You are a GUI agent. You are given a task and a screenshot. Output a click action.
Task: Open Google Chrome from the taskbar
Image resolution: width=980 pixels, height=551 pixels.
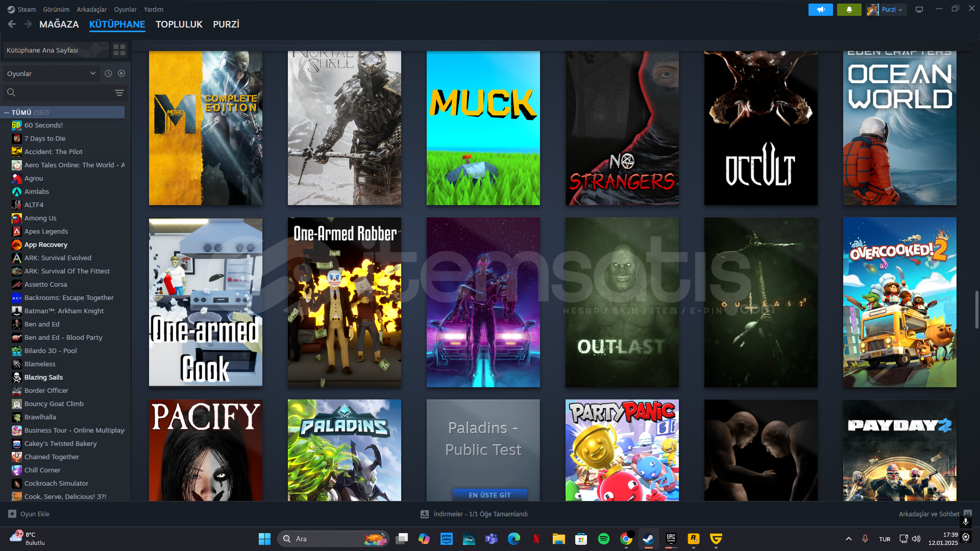[x=626, y=539]
